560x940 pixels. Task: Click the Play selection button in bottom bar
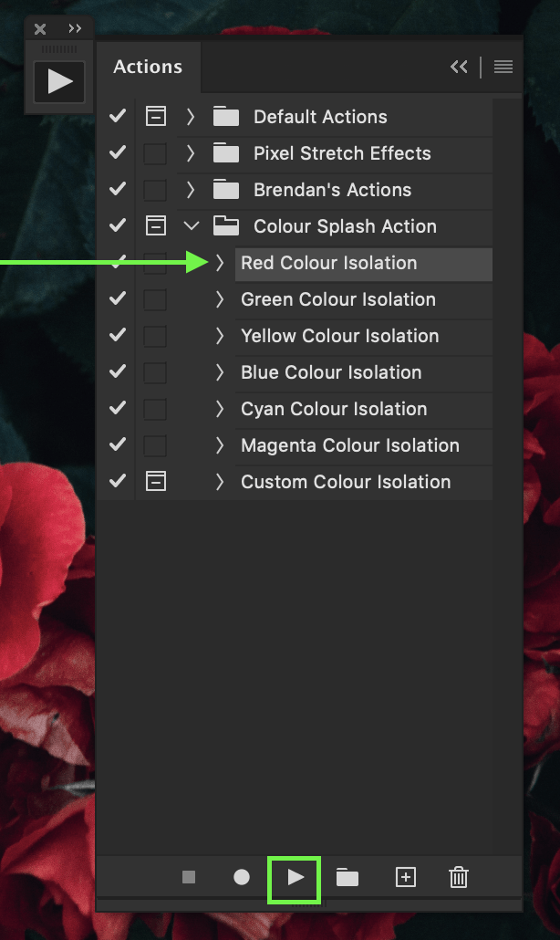click(296, 878)
